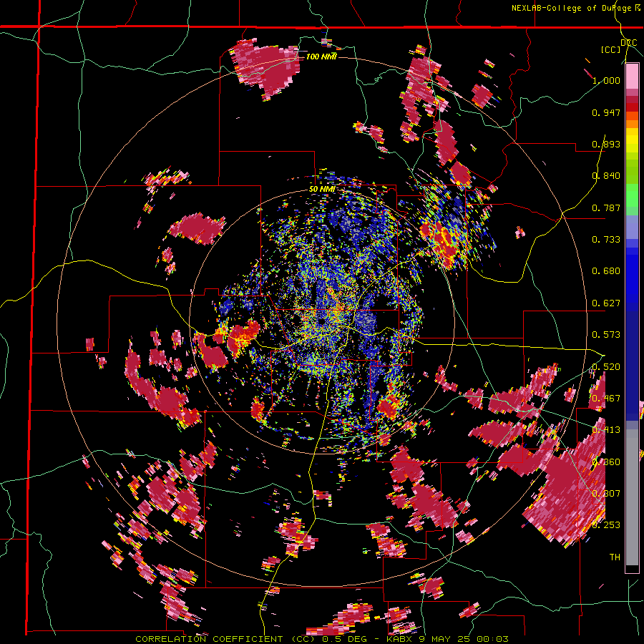Click the 0.307 legend value
644x644 pixels.
606,494
